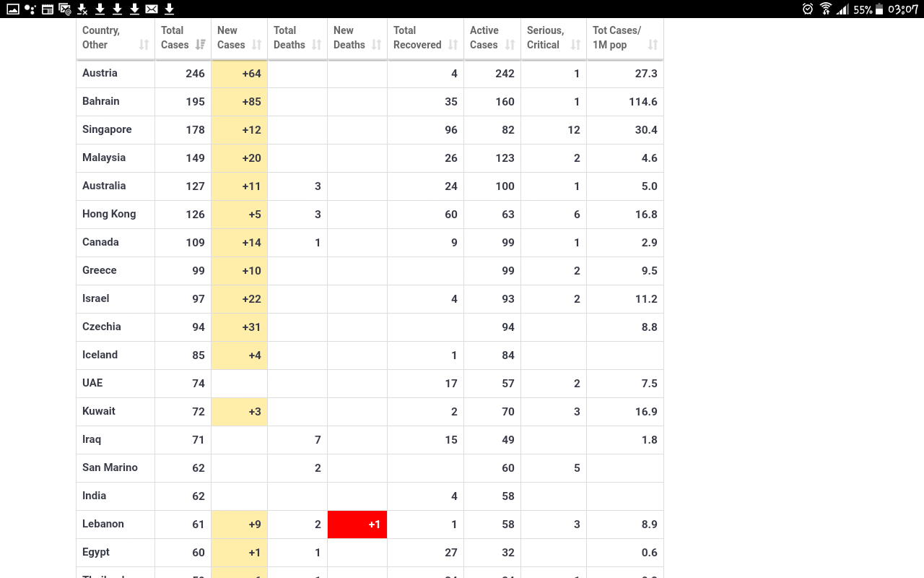
Task: Tap the Wi-Fi signal icon
Action: tap(826, 9)
